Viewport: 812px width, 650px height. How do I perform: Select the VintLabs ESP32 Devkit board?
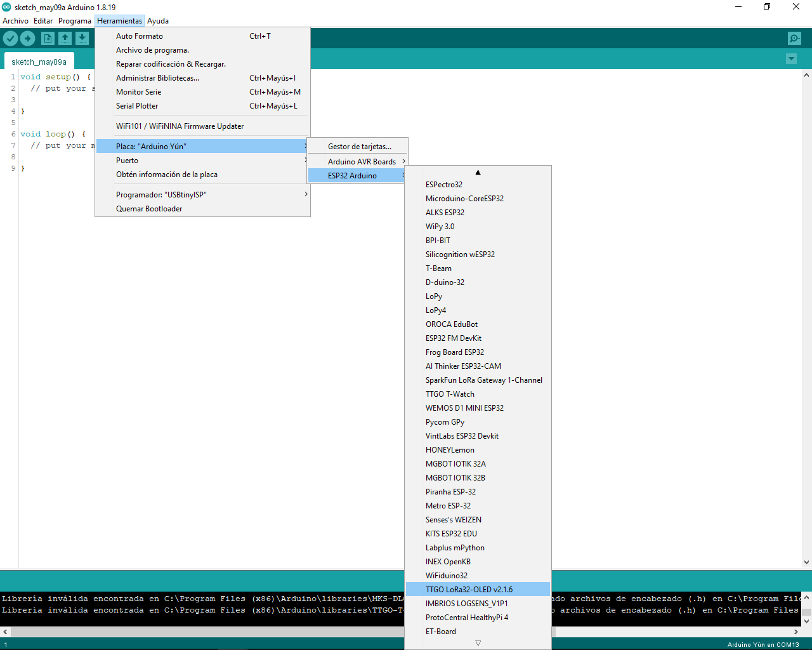[478, 436]
